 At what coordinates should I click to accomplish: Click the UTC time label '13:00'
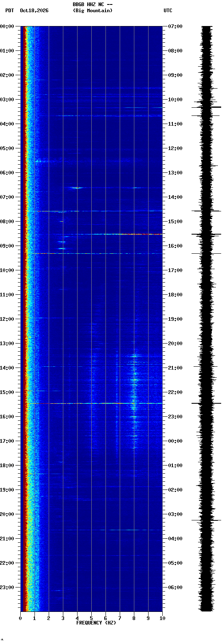175,173
